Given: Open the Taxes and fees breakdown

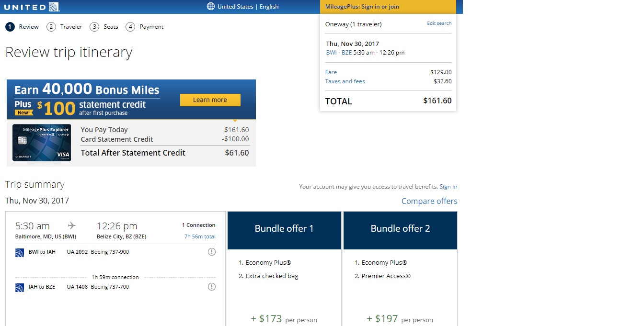Looking at the screenshot, I should [345, 81].
